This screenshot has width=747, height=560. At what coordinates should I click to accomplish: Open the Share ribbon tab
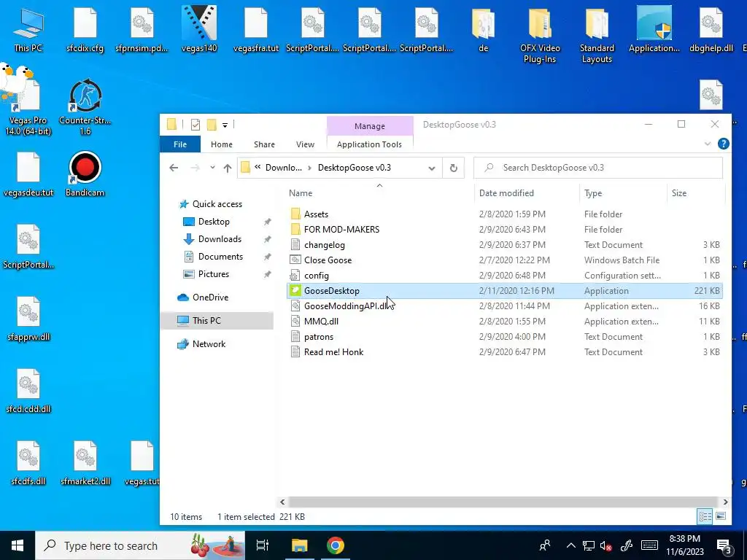[x=264, y=144]
